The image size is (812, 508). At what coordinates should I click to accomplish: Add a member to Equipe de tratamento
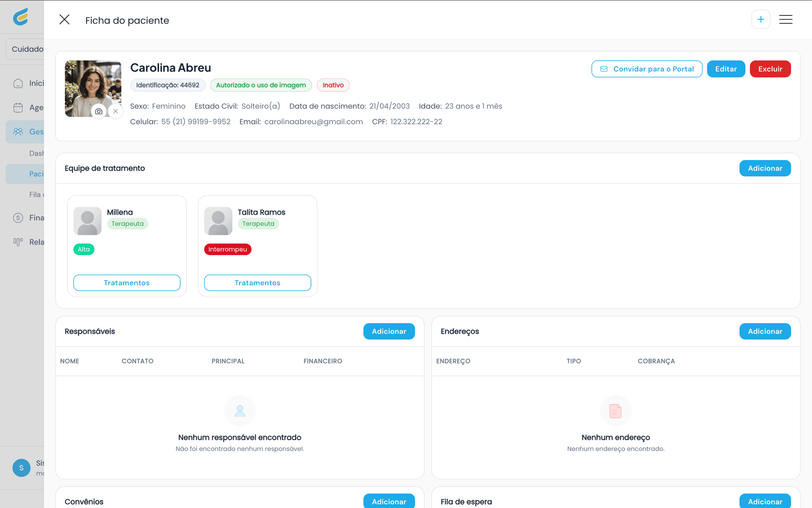point(765,168)
